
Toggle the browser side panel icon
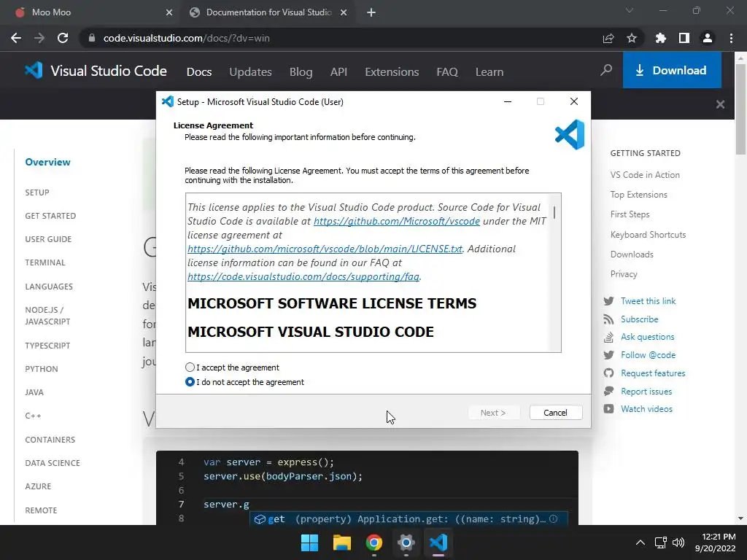click(684, 38)
